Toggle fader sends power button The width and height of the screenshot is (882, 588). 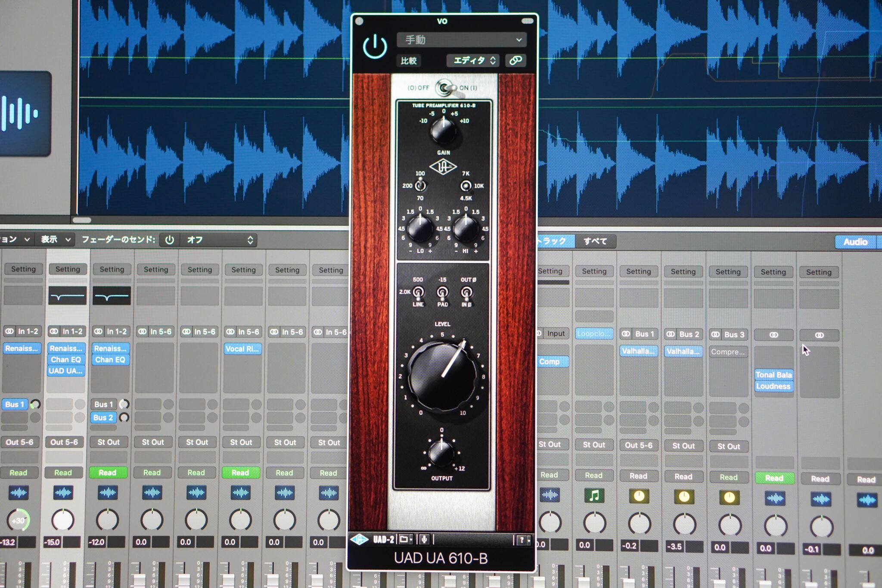click(170, 240)
